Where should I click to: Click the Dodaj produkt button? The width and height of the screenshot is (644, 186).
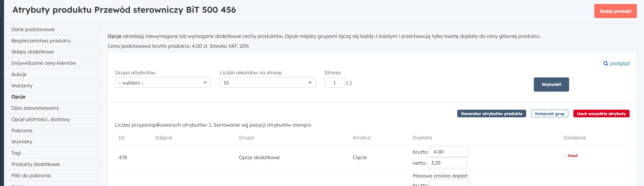tap(615, 11)
